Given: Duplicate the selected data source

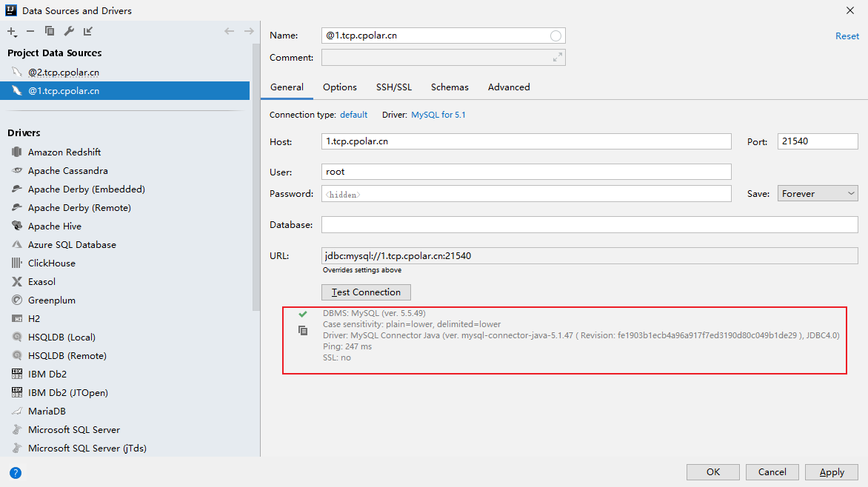Looking at the screenshot, I should 50,31.
